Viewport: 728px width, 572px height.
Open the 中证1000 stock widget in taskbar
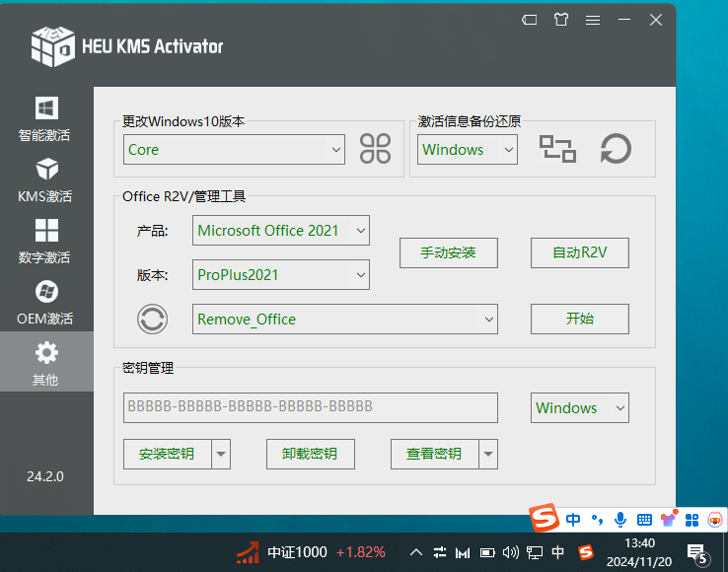pyautogui.click(x=311, y=552)
